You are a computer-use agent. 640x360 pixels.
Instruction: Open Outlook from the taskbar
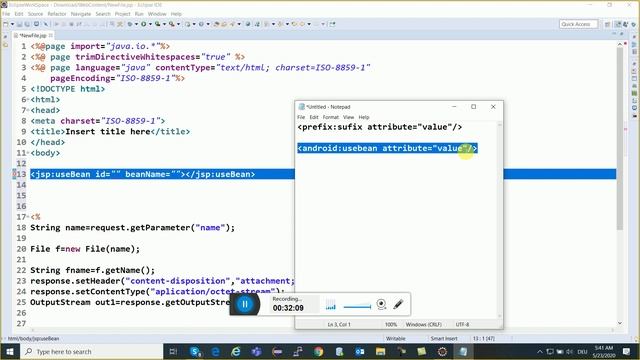[x=360, y=351]
